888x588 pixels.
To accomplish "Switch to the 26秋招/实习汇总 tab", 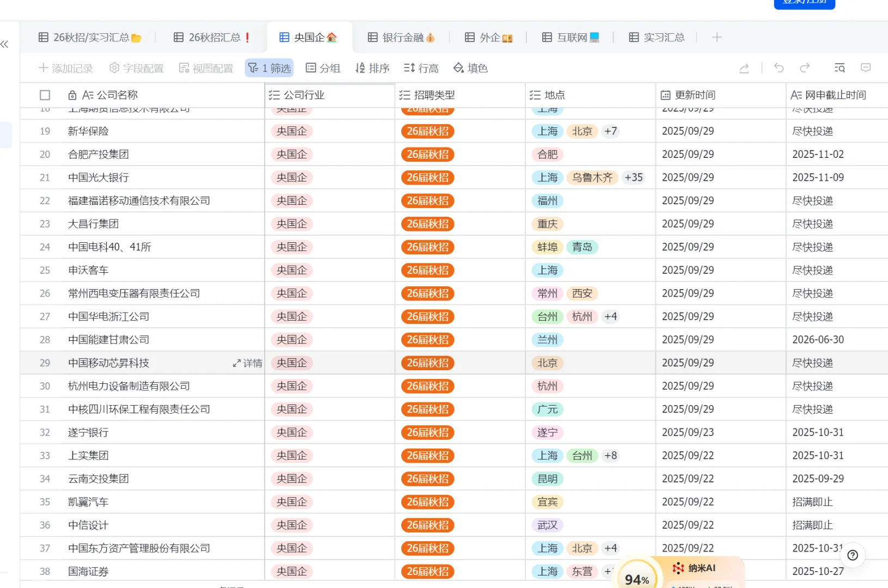I will pyautogui.click(x=90, y=38).
